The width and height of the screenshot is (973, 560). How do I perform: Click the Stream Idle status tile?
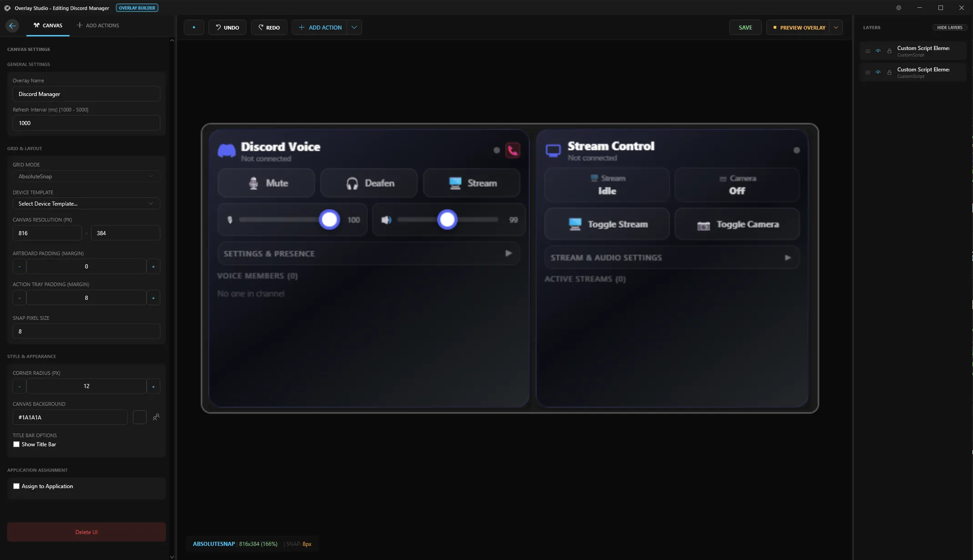click(x=607, y=185)
